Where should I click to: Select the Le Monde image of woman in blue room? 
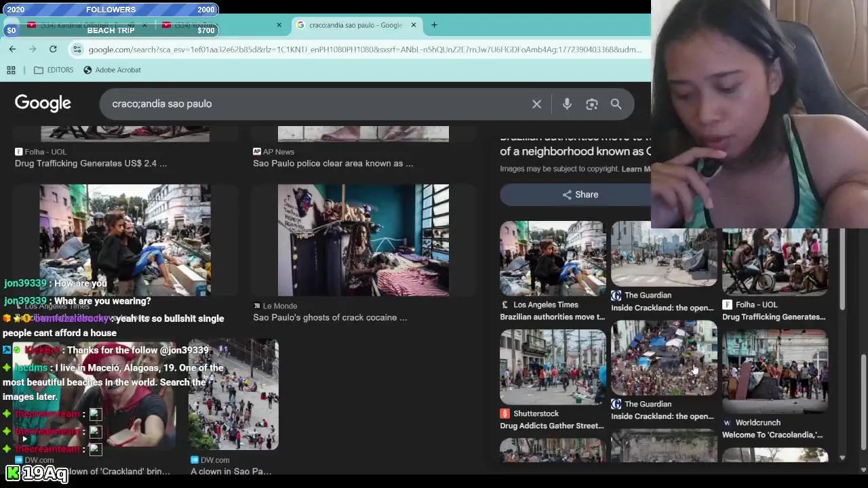(x=363, y=240)
